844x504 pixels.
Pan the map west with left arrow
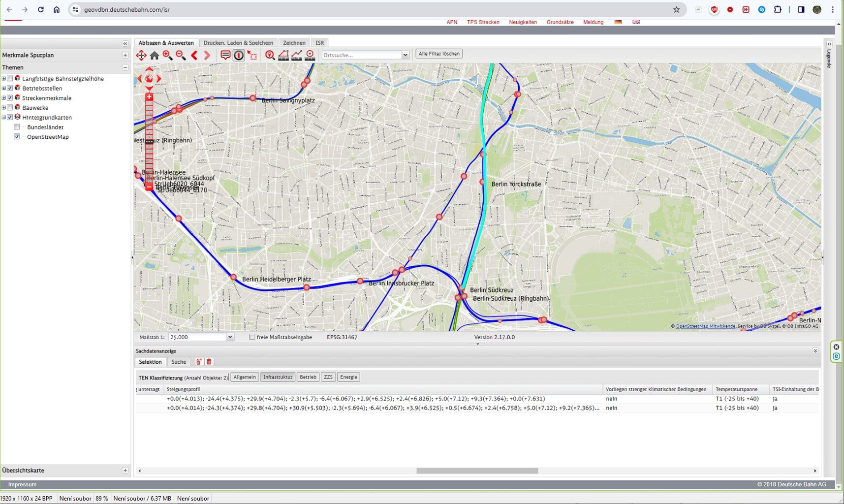pos(140,78)
